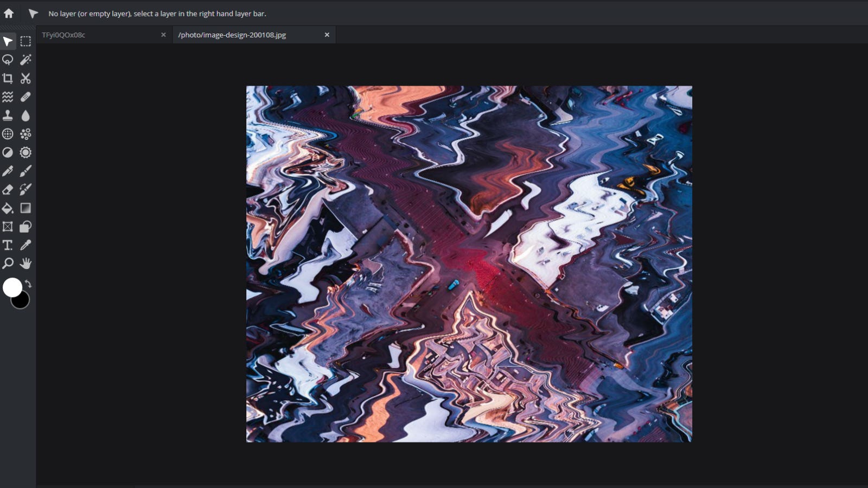This screenshot has height=488, width=868.
Task: Close the image-design-200108.jpg tab
Action: click(x=327, y=35)
